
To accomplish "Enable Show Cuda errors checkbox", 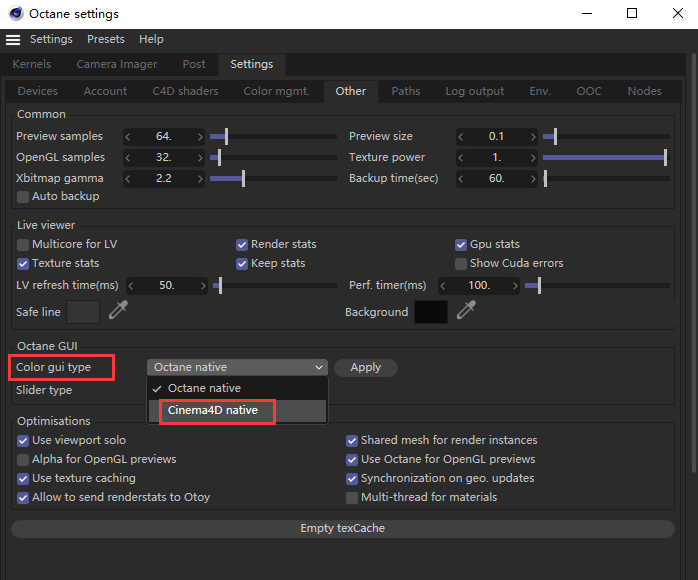I will tap(461, 264).
